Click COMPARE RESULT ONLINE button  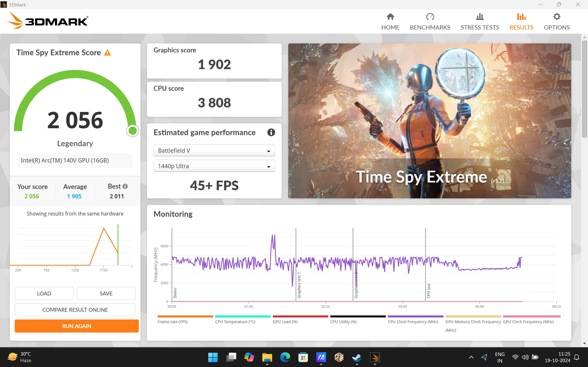[x=75, y=310]
